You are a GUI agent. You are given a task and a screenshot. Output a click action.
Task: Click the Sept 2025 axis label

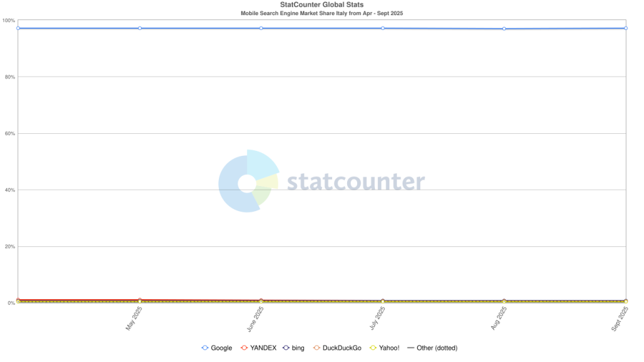[x=619, y=319]
